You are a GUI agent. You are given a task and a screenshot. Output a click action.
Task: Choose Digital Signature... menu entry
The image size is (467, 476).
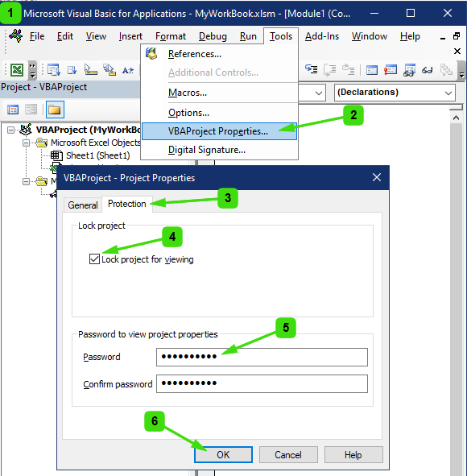[219, 150]
